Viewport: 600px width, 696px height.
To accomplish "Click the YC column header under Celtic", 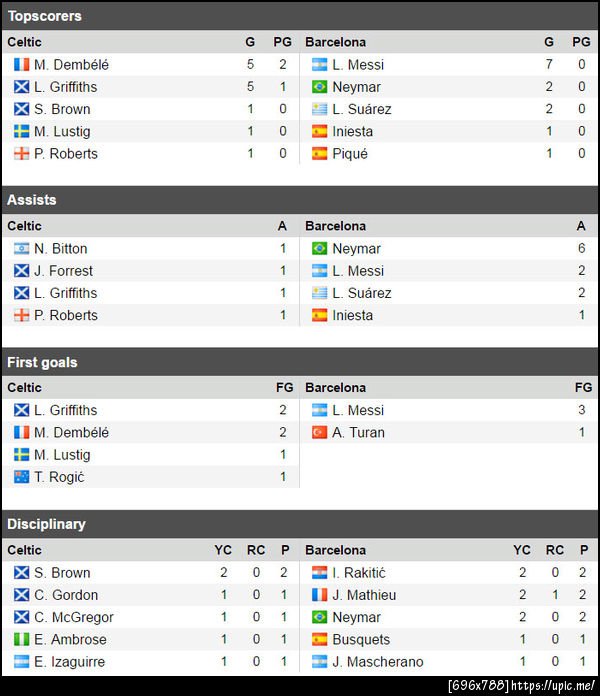I will pyautogui.click(x=223, y=550).
